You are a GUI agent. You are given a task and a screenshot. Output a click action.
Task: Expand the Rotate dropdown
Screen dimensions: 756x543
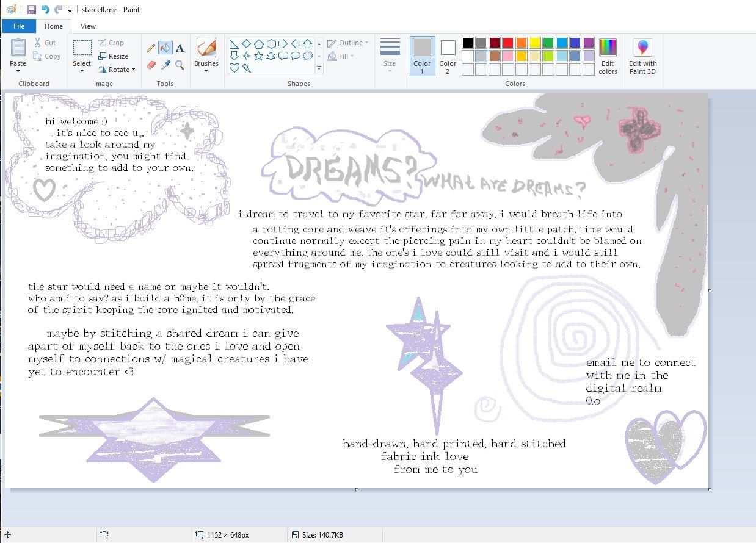(x=117, y=70)
